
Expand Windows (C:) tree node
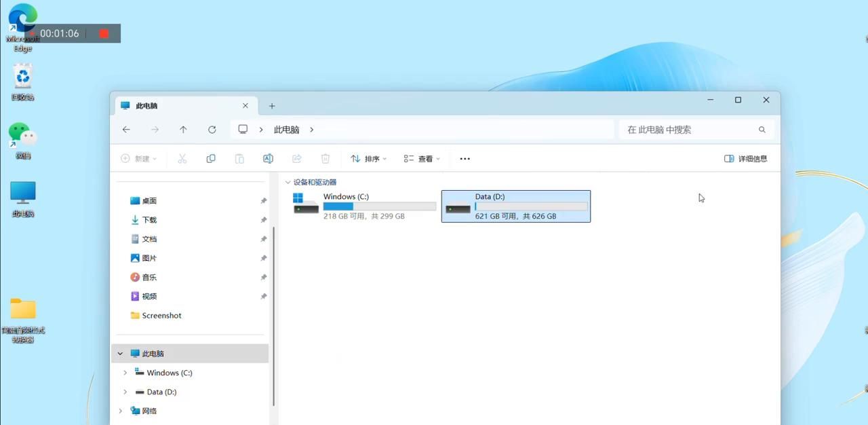click(x=125, y=373)
